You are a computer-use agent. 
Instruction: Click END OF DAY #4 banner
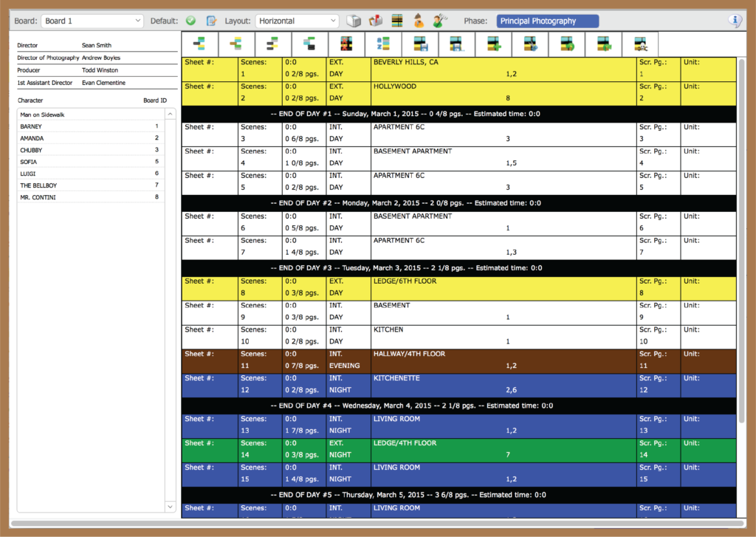click(459, 406)
